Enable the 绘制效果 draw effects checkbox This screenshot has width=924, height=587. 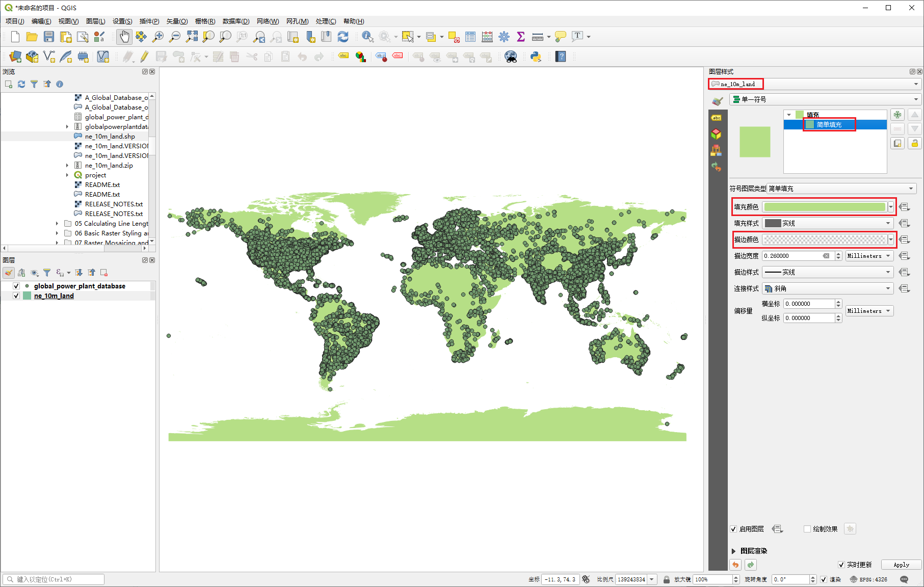(808, 529)
